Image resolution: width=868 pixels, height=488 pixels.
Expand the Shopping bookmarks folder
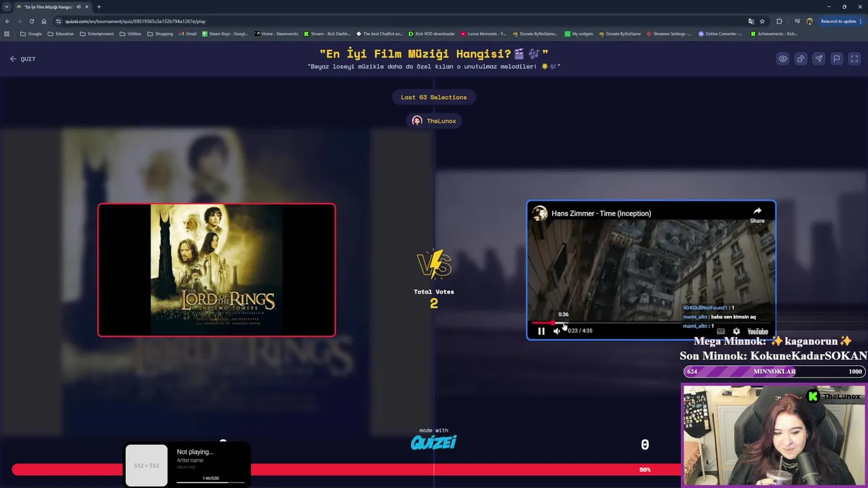pyautogui.click(x=161, y=34)
